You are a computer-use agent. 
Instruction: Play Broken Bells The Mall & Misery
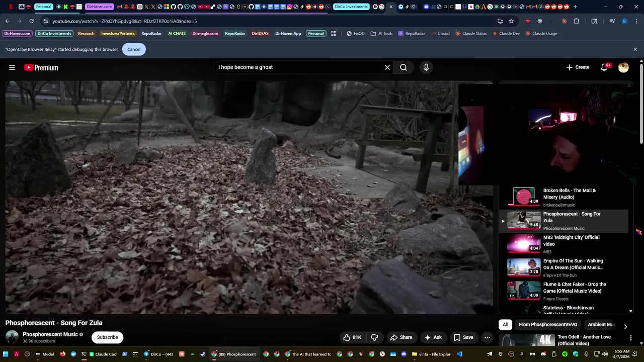pyautogui.click(x=565, y=197)
